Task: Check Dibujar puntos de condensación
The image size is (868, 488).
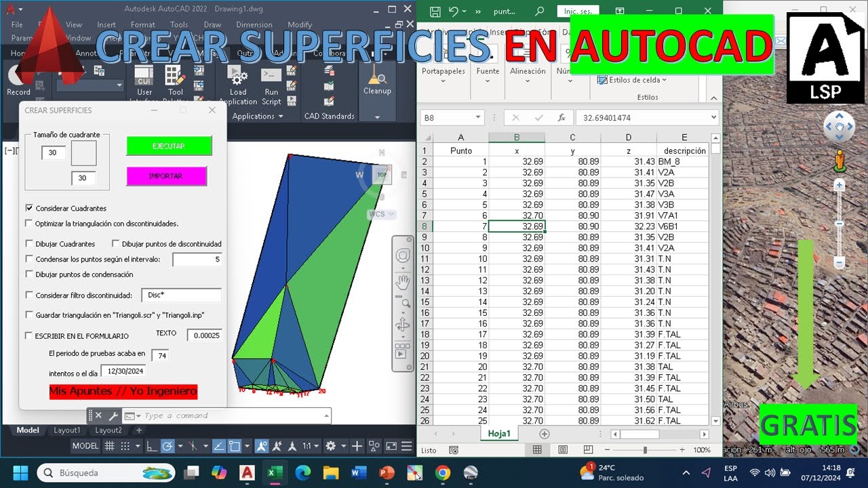Action: 28,274
